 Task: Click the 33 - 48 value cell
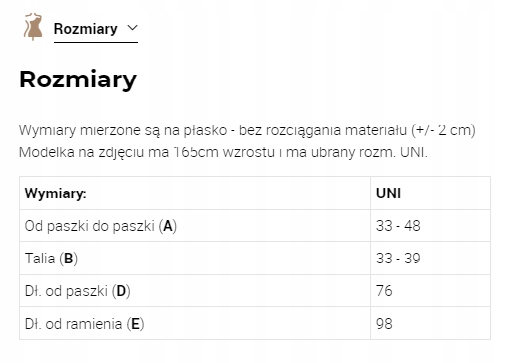click(x=430, y=226)
